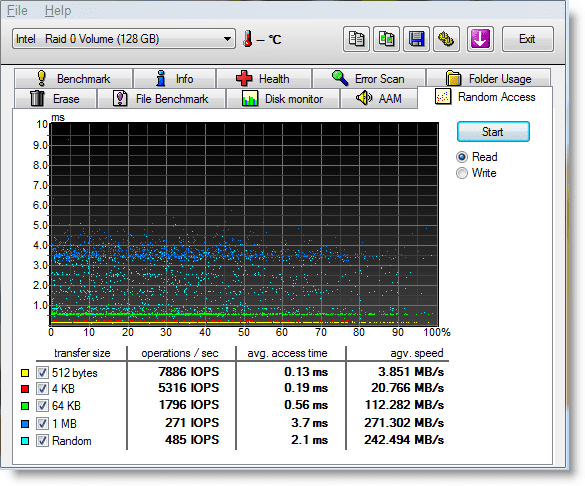Uncheck the 512 bytes checkbox

click(x=42, y=372)
